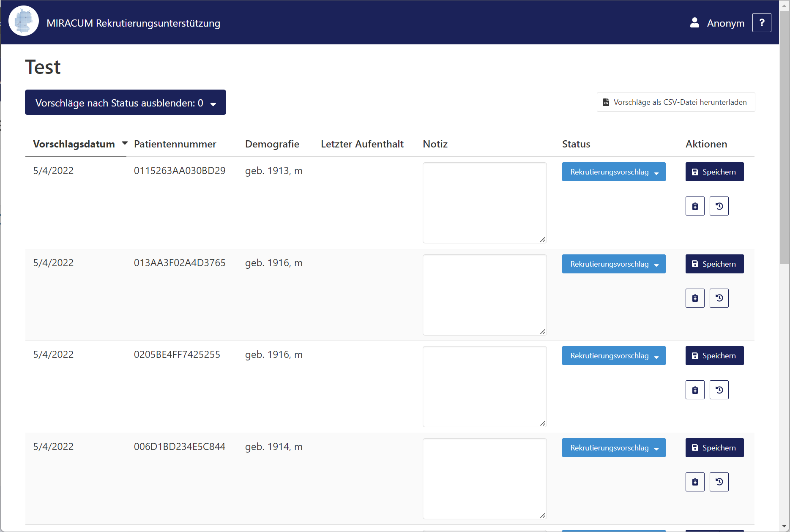
Task: Open clipboard details icon for patient 0115263AA030BD29
Action: click(x=695, y=206)
